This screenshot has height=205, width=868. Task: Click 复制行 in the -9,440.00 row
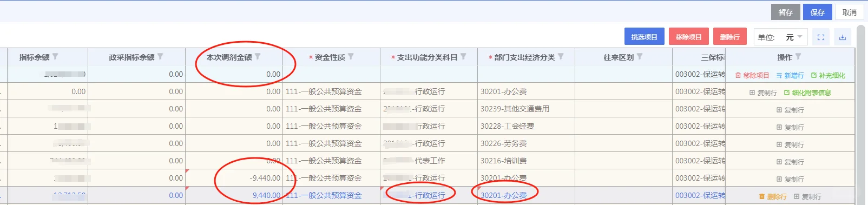(790, 179)
